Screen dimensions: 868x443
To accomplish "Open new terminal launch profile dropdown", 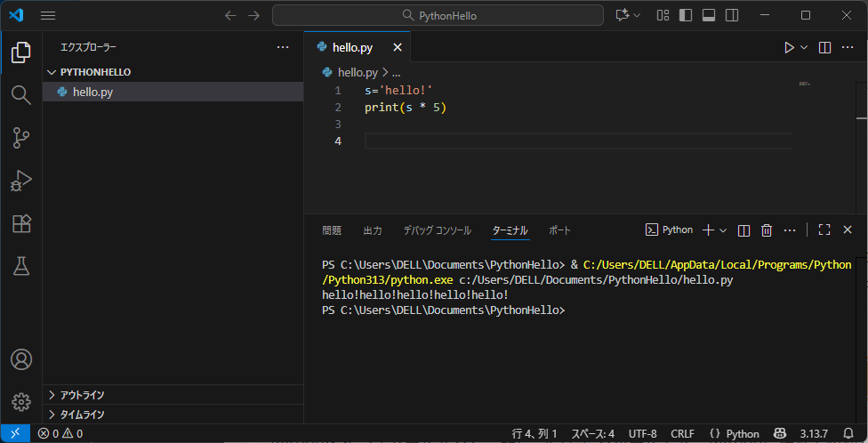I will (x=723, y=230).
